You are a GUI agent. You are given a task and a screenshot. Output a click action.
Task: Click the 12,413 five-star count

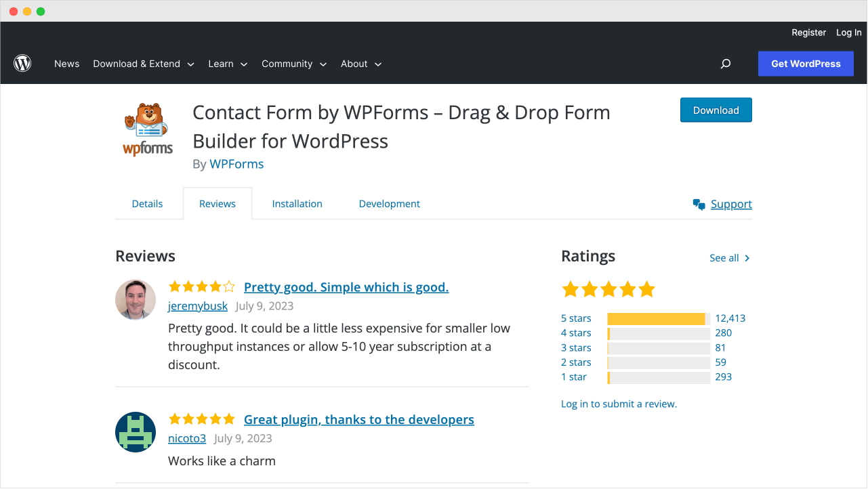(730, 318)
